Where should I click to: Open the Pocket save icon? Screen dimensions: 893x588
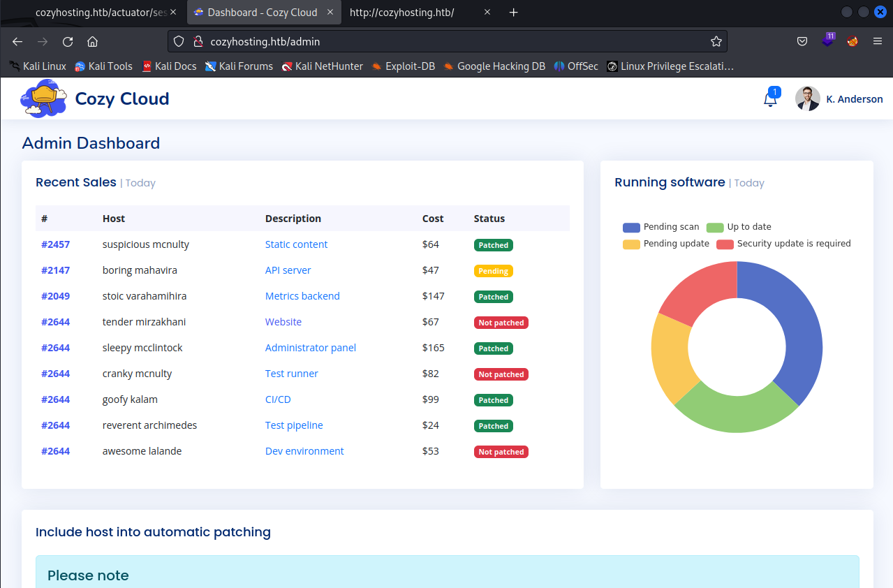coord(803,41)
